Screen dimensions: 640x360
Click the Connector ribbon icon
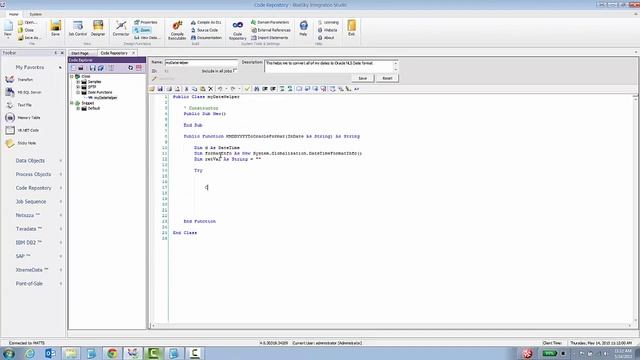121,28
